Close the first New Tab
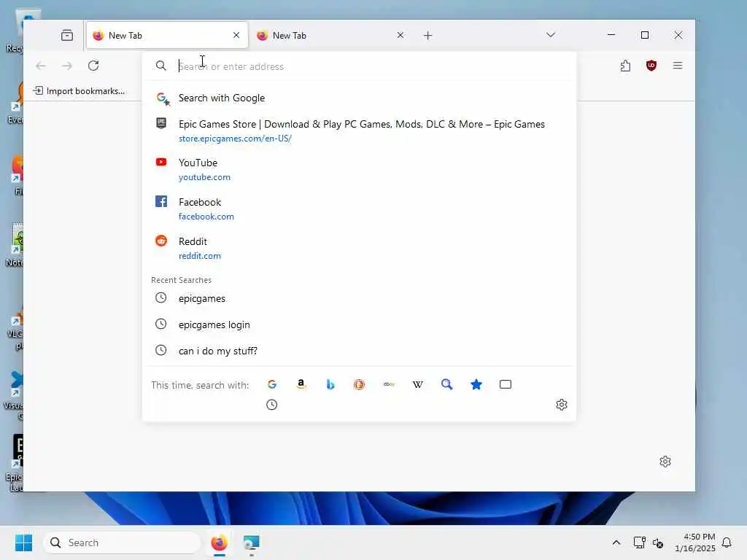This screenshot has width=747, height=560. pyautogui.click(x=236, y=35)
